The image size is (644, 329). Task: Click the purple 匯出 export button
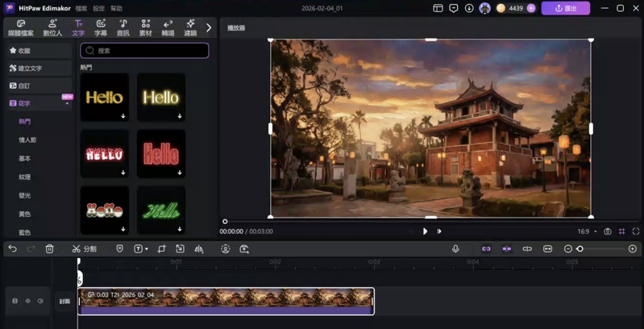pos(565,8)
